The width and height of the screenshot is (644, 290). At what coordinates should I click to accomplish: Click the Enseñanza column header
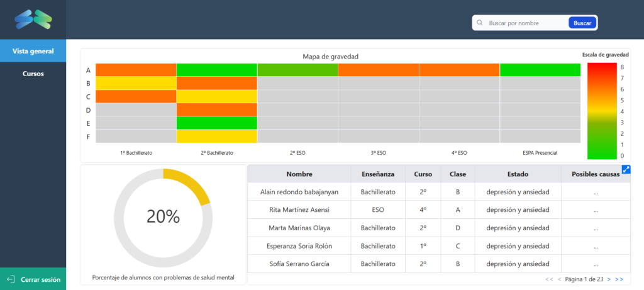coord(378,174)
